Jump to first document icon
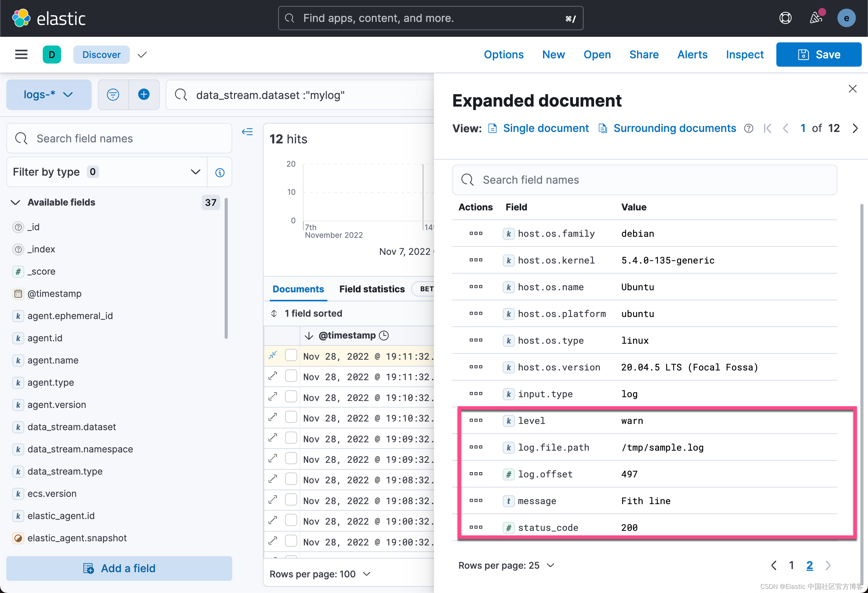 click(x=768, y=128)
